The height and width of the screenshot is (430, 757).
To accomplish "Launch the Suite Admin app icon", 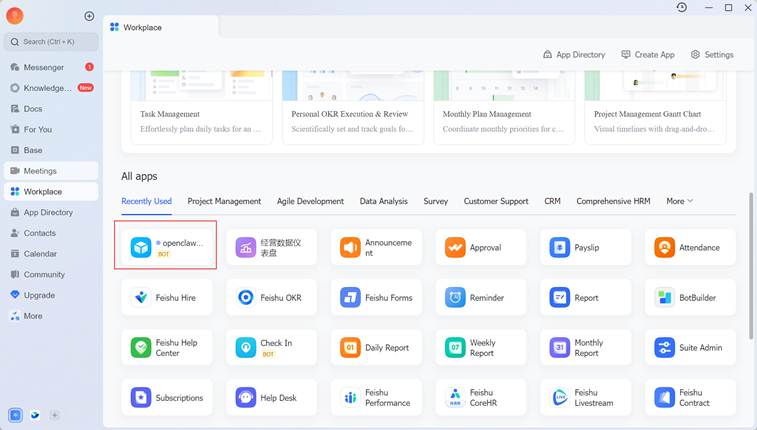I will point(664,347).
